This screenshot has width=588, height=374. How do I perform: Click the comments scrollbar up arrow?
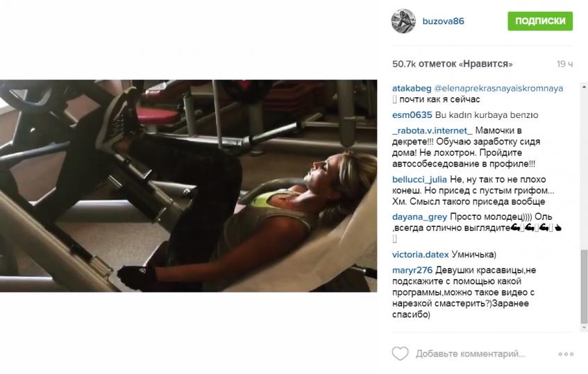pyautogui.click(x=584, y=87)
